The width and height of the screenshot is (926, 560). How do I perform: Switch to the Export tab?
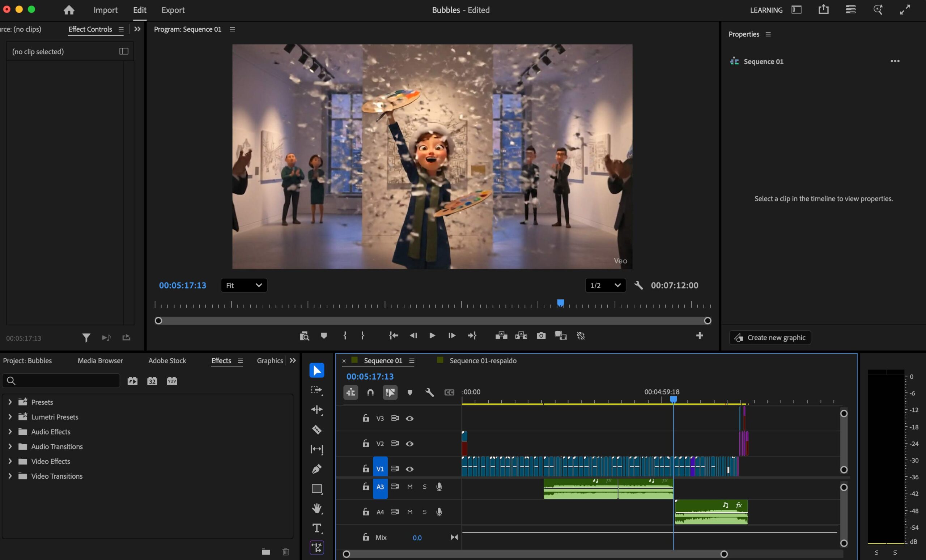point(173,10)
